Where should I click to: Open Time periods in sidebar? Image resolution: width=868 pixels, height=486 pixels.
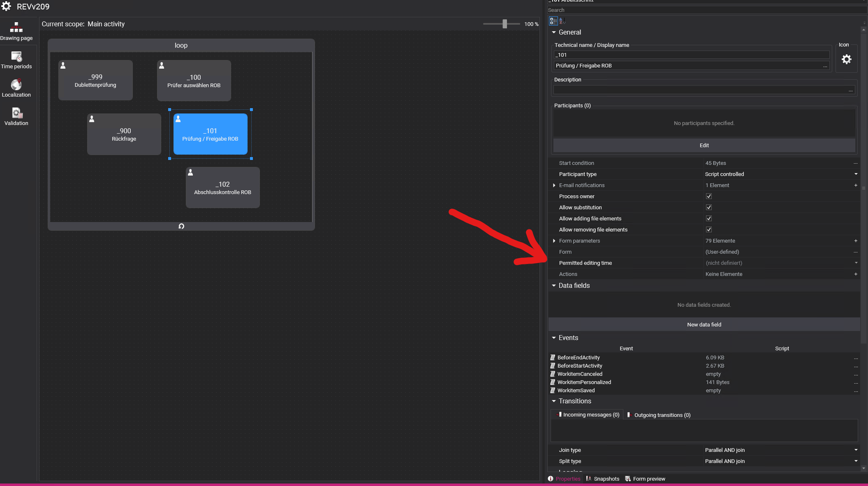(16, 60)
